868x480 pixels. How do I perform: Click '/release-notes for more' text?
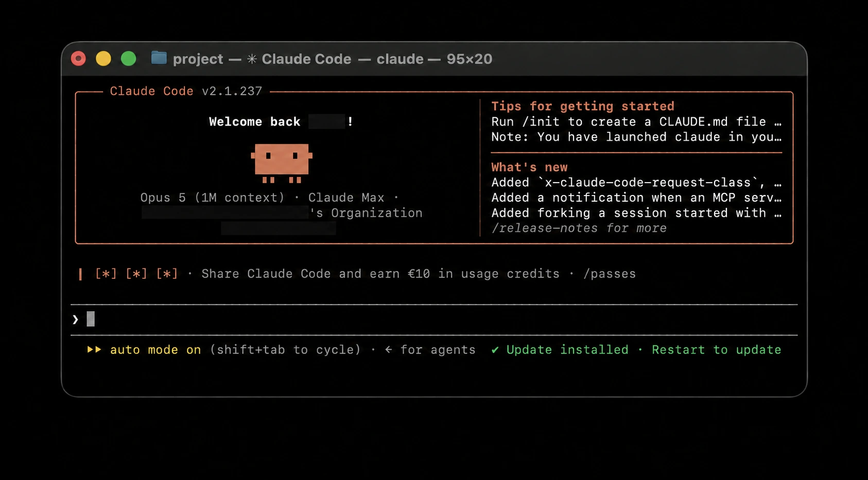[579, 228]
